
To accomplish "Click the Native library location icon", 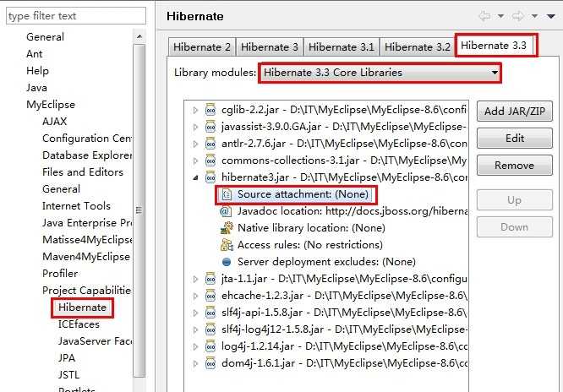I will 227,228.
